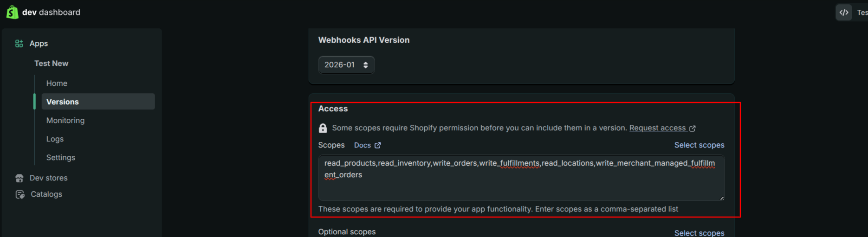This screenshot has width=868, height=237.
Task: Click inside the Scopes text area
Action: [521, 186]
